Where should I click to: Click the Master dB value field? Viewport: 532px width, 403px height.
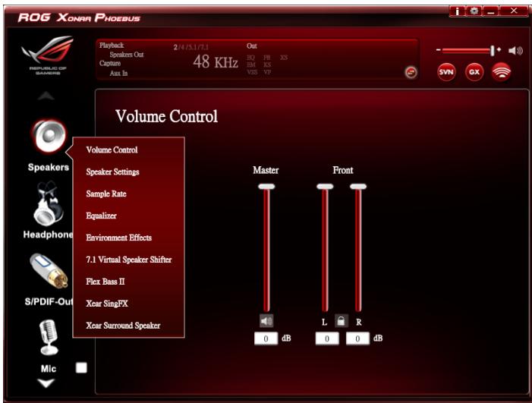(266, 338)
